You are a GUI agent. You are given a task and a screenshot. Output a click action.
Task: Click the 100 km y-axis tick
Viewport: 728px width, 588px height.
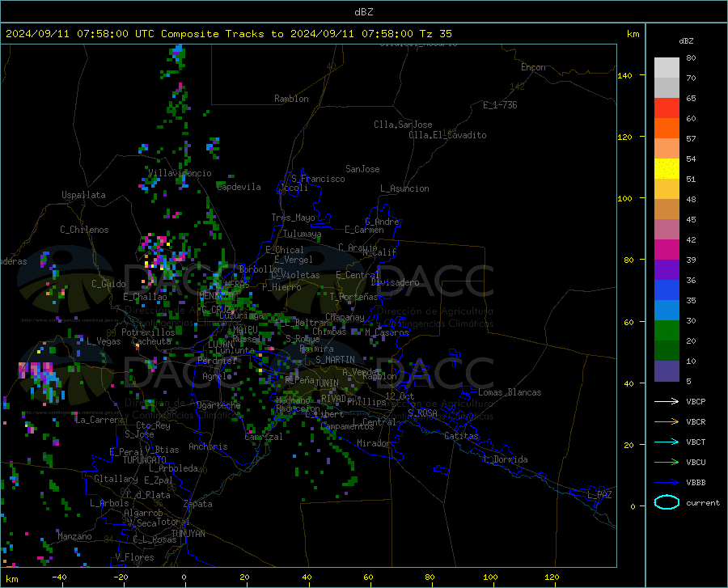625,199
